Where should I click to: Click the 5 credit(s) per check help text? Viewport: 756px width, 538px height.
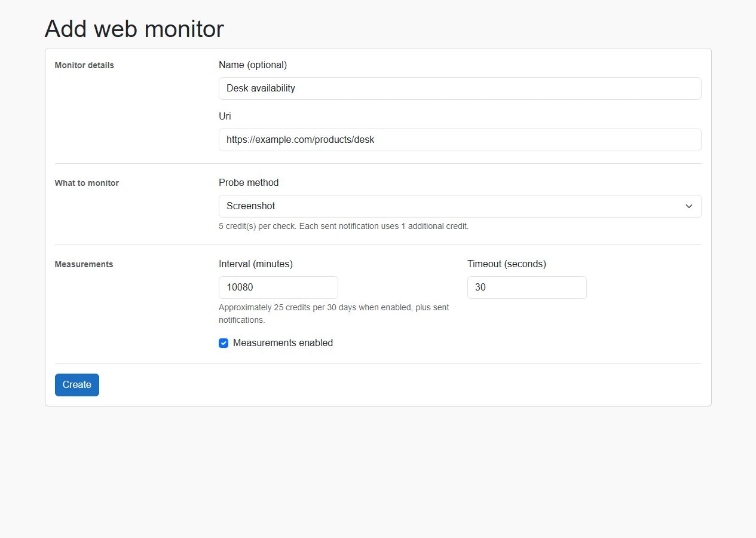click(x=344, y=227)
